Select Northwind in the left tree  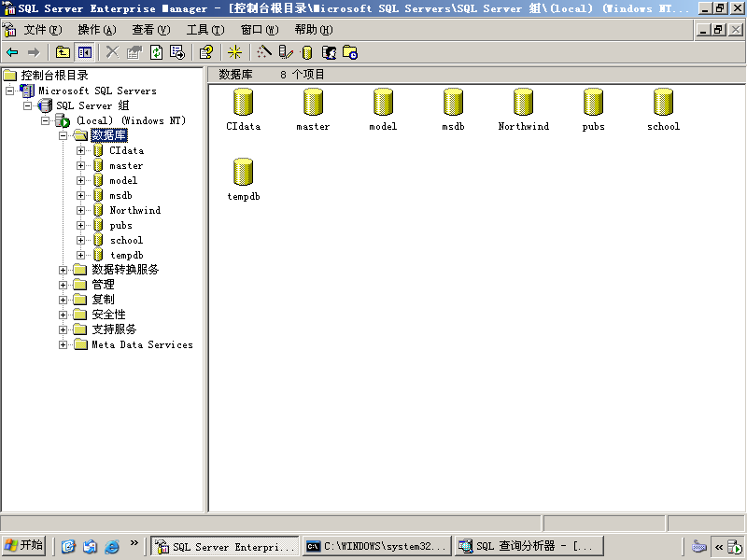coord(135,211)
